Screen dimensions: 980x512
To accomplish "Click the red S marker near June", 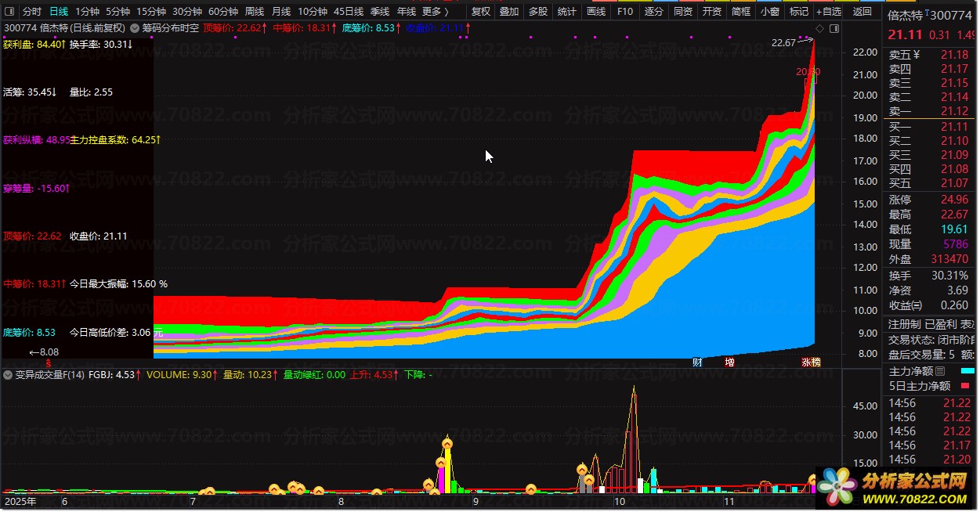I will [x=49, y=363].
